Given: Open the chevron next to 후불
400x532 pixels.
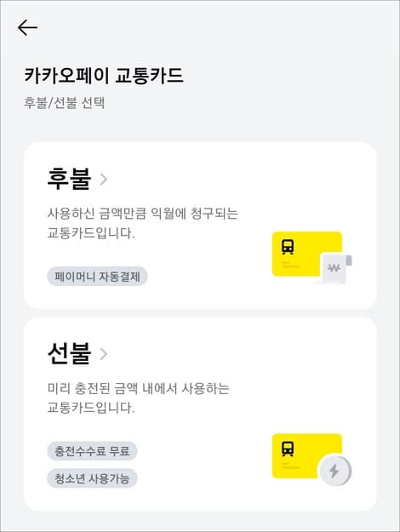Looking at the screenshot, I should click(x=104, y=179).
